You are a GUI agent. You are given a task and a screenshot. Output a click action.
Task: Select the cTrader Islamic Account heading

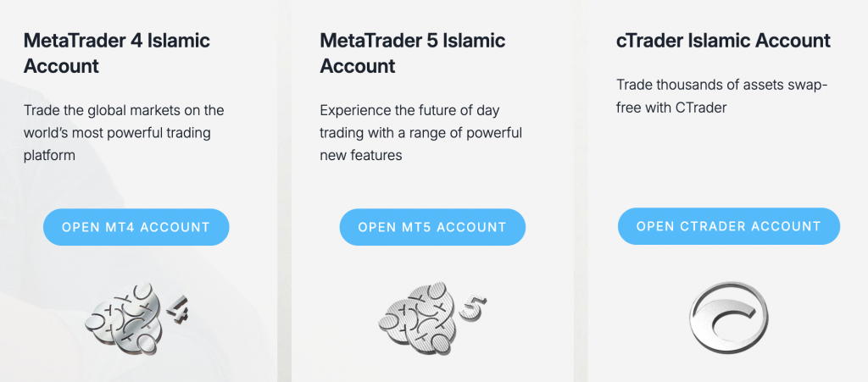tap(723, 40)
